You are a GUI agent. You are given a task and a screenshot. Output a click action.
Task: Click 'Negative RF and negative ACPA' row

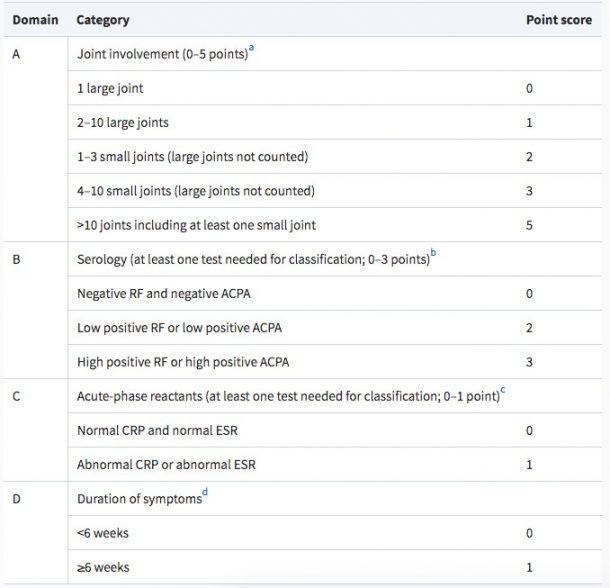161,294
